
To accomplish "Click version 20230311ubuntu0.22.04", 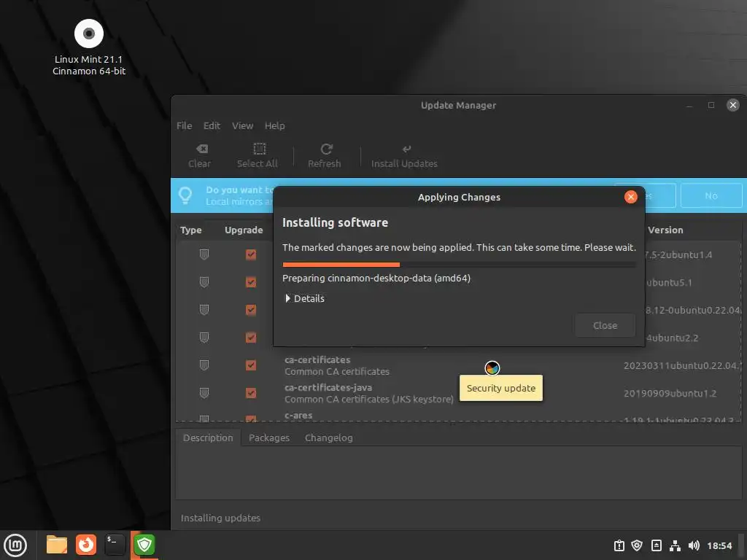I will point(683,366).
